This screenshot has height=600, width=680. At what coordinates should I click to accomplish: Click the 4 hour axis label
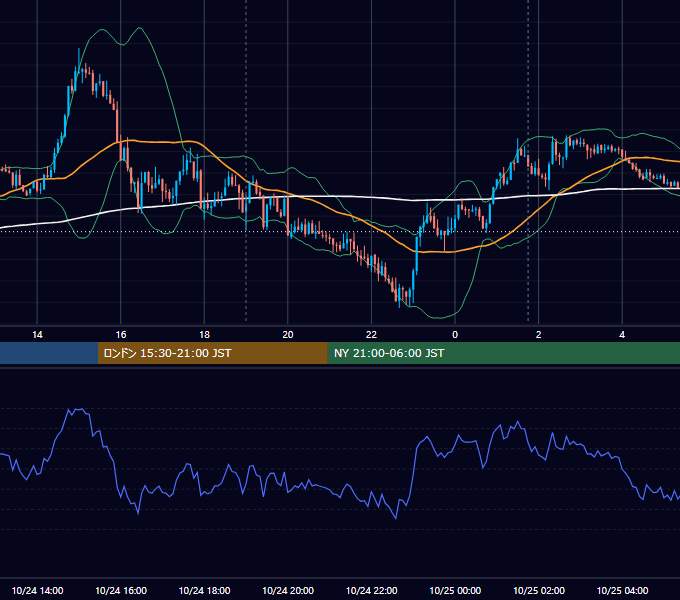[x=622, y=335]
